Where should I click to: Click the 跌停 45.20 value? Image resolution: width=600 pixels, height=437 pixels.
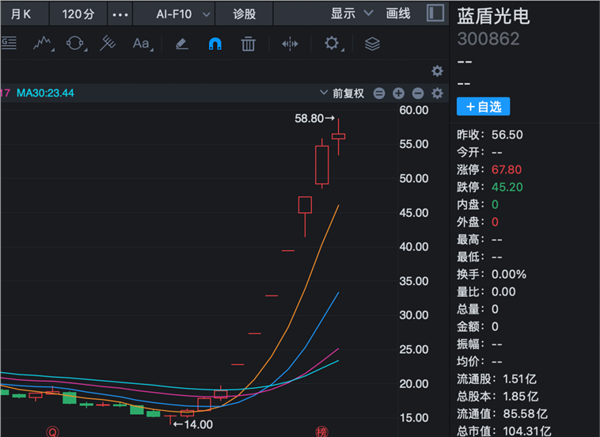pos(507,187)
